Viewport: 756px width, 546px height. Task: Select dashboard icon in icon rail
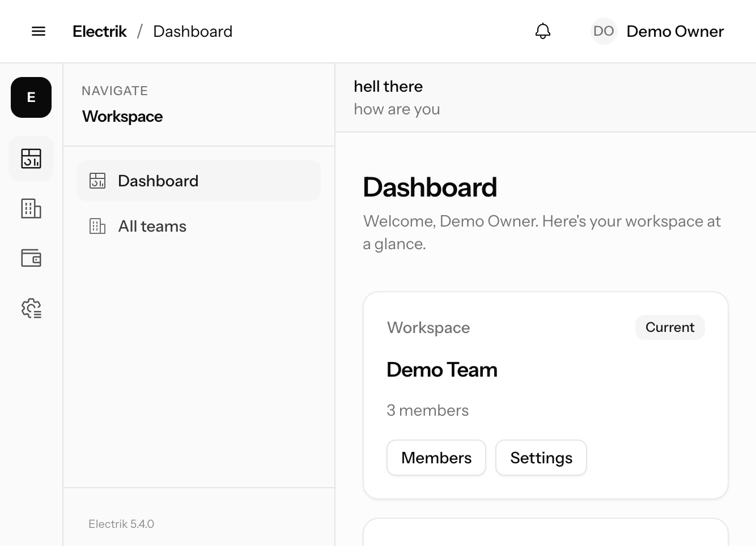(31, 159)
